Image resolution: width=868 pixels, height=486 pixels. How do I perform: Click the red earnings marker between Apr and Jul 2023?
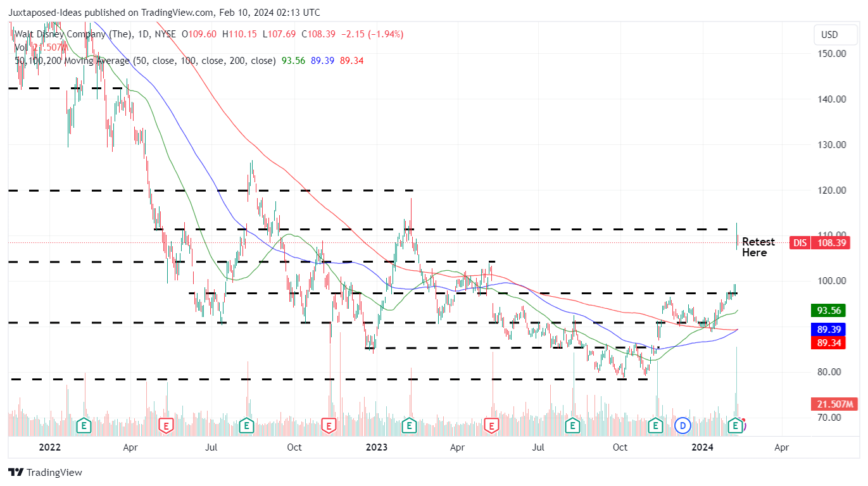(491, 426)
